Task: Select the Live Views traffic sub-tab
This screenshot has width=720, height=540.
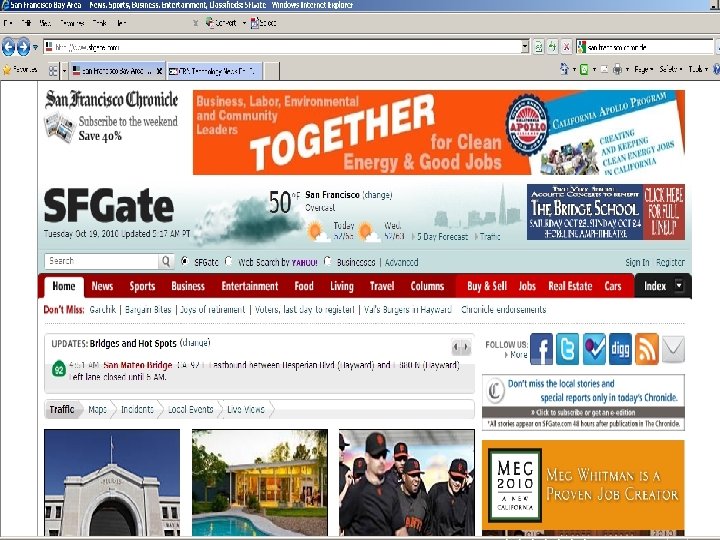Action: click(246, 409)
